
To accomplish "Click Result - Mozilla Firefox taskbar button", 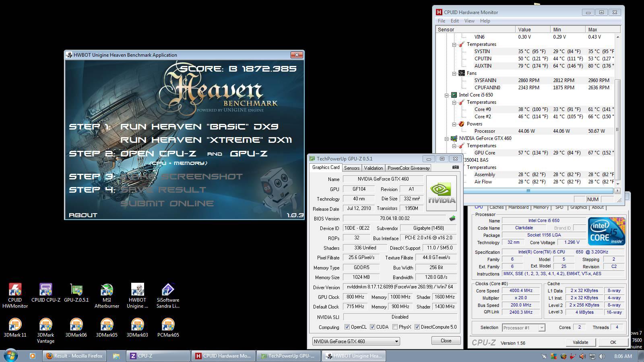I will coord(74,356).
